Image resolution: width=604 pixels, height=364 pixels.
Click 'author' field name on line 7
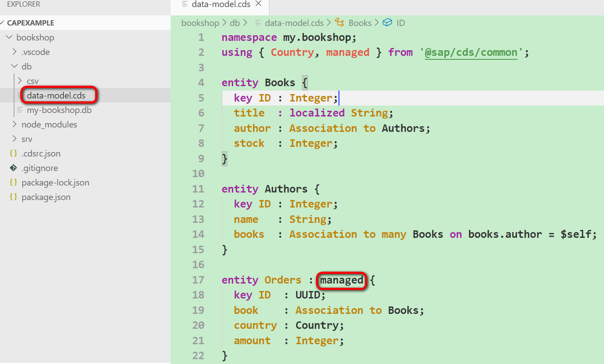click(x=252, y=128)
